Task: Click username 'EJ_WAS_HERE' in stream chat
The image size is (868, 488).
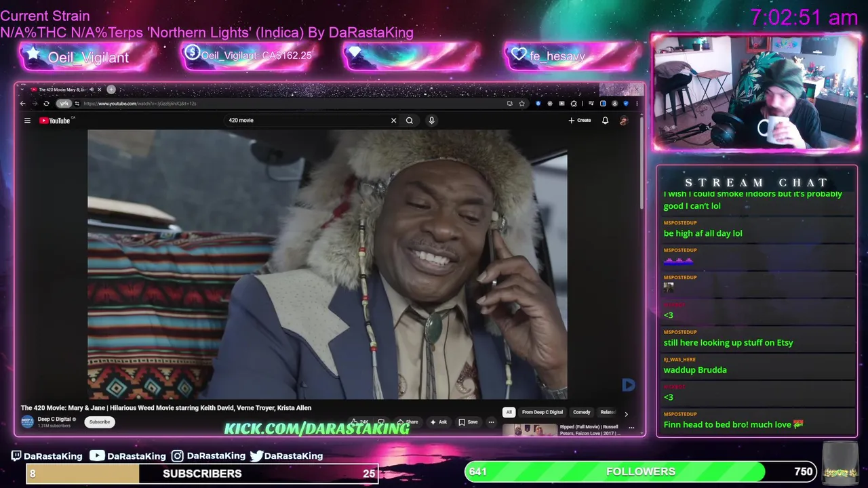Action: (679, 359)
